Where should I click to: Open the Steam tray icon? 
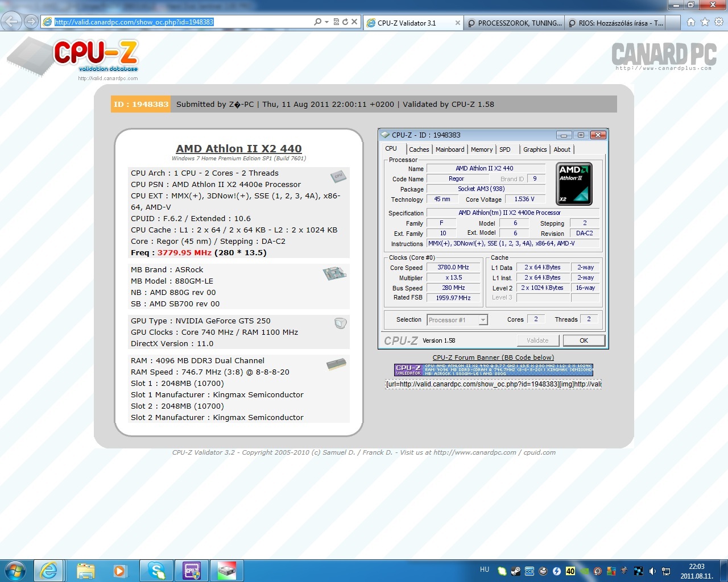click(516, 571)
